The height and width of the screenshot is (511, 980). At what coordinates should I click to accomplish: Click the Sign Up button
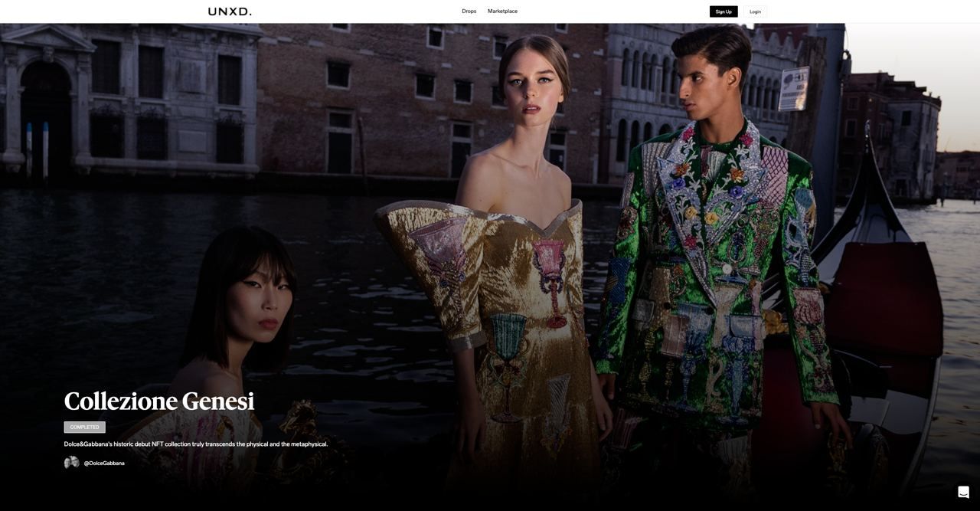click(x=724, y=11)
